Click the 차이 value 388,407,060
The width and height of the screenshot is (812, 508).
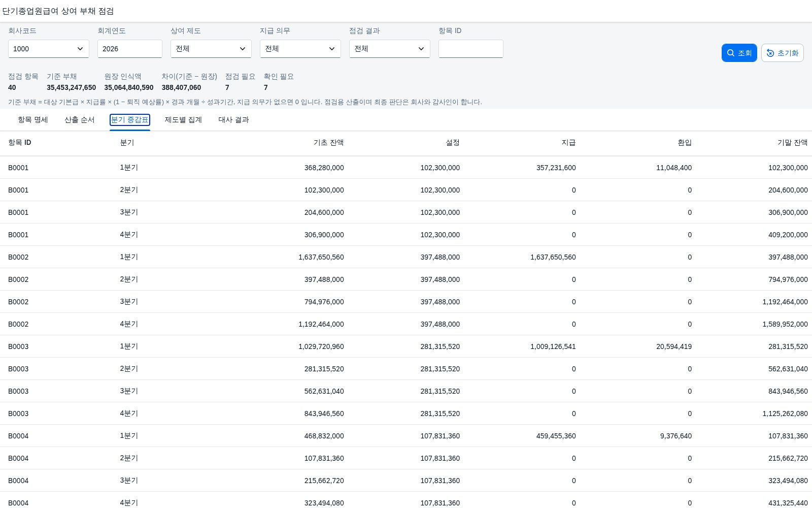tap(181, 87)
